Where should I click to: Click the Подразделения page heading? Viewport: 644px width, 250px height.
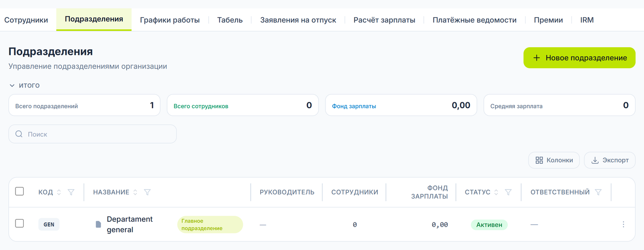tap(51, 51)
